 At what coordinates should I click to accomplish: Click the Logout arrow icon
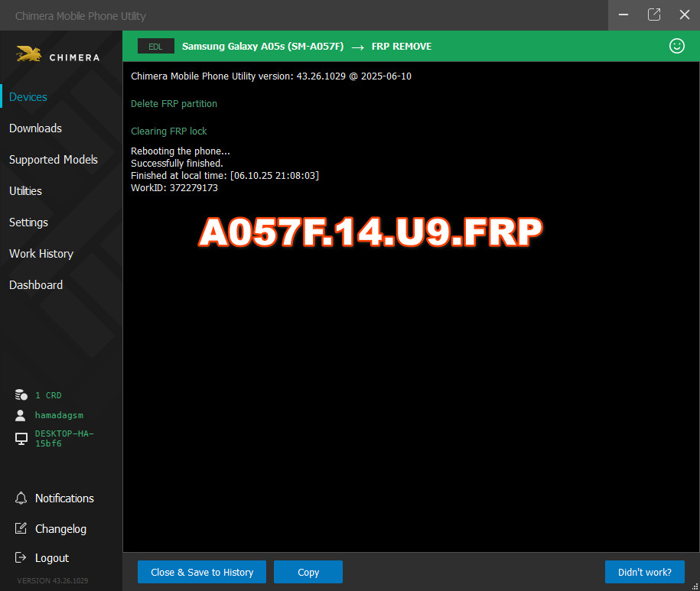click(21, 557)
